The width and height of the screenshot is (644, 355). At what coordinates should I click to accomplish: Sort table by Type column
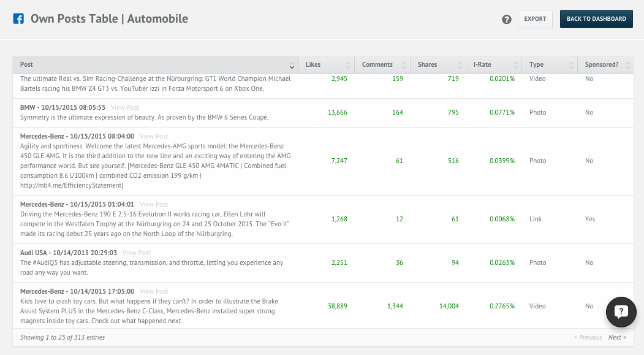point(549,65)
